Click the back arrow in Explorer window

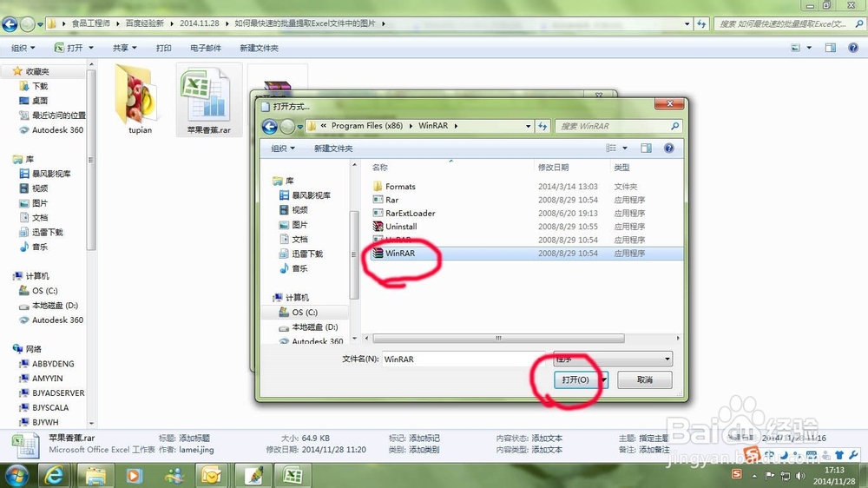tap(10, 24)
